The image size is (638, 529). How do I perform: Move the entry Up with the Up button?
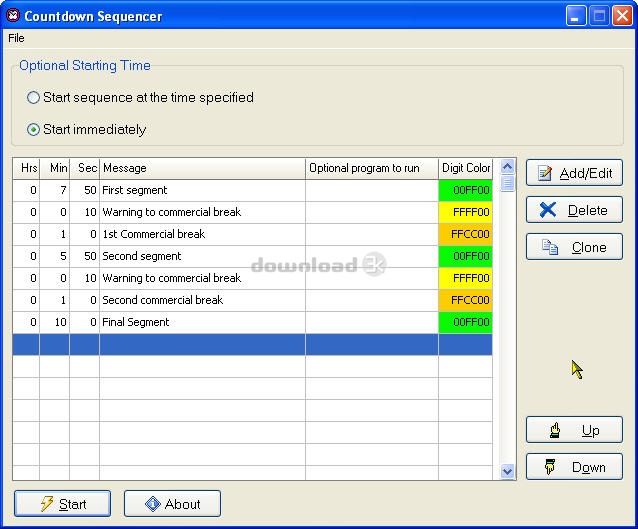pyautogui.click(x=574, y=430)
